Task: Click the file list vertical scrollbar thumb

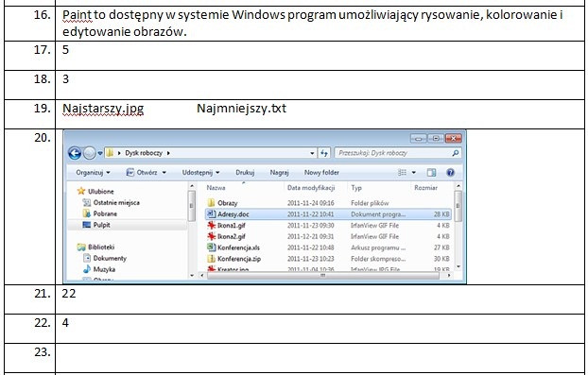Action: pyautogui.click(x=458, y=205)
